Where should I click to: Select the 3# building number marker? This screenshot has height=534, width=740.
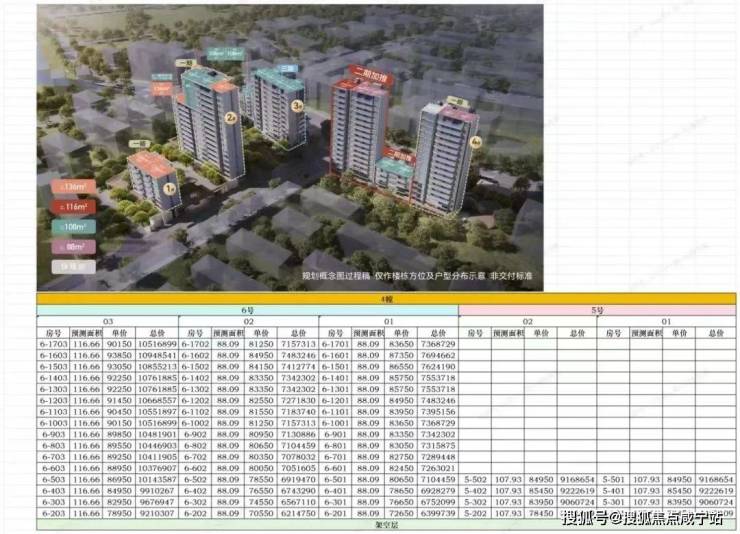point(297,104)
